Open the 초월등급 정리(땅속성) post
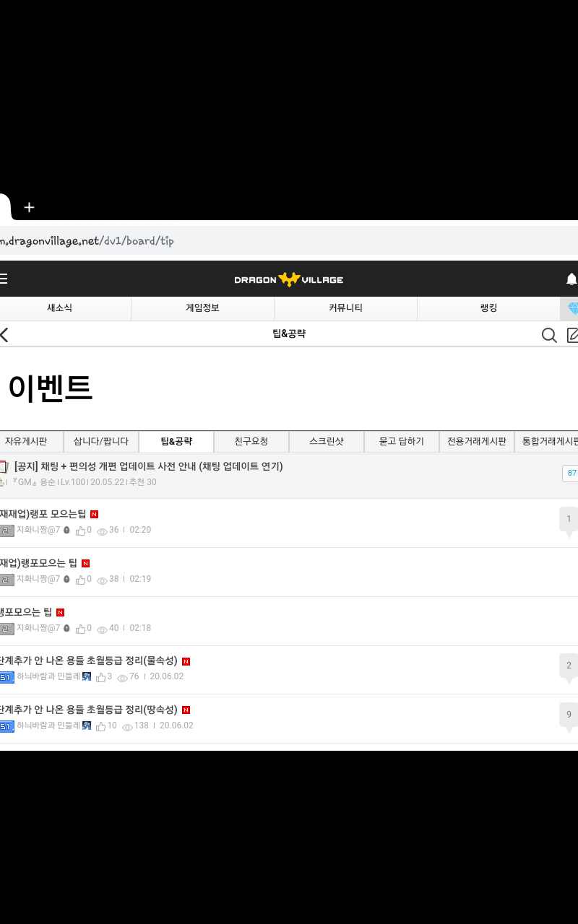 pyautogui.click(x=90, y=710)
